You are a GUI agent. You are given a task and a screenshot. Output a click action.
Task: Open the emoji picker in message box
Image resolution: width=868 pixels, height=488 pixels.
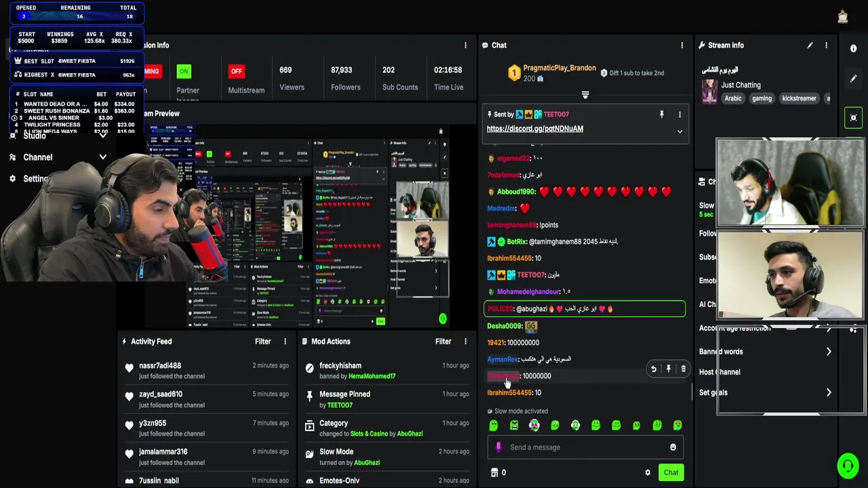pyautogui.click(x=673, y=447)
